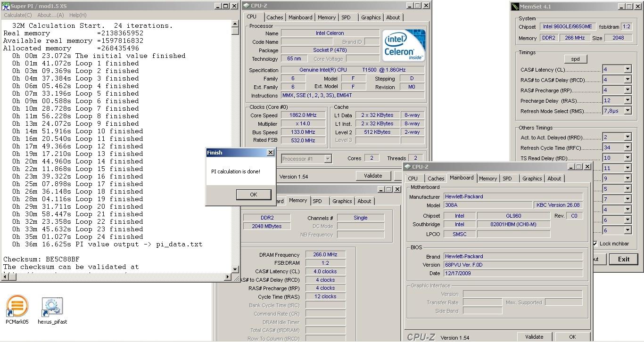Expand the RAS# to CAS# Delay (tRCD) dropdown
This screenshot has height=342, width=644.
click(627, 80)
